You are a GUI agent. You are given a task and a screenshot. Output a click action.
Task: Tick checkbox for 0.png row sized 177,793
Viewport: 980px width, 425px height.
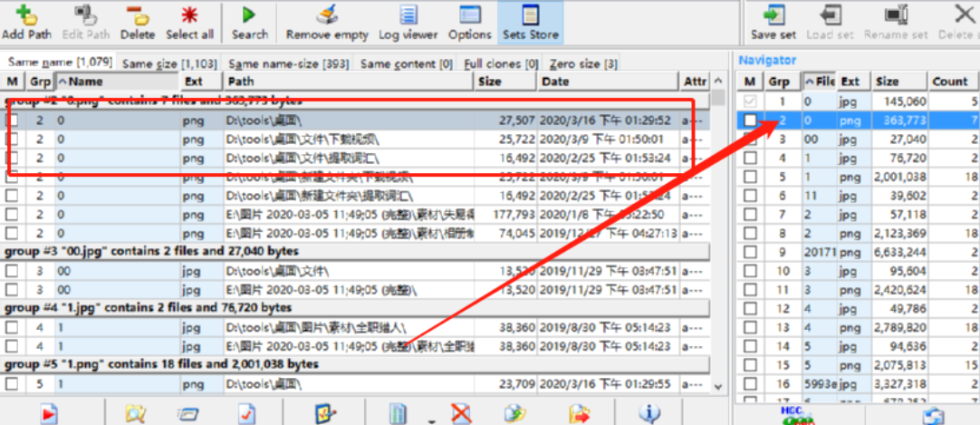pos(12,215)
